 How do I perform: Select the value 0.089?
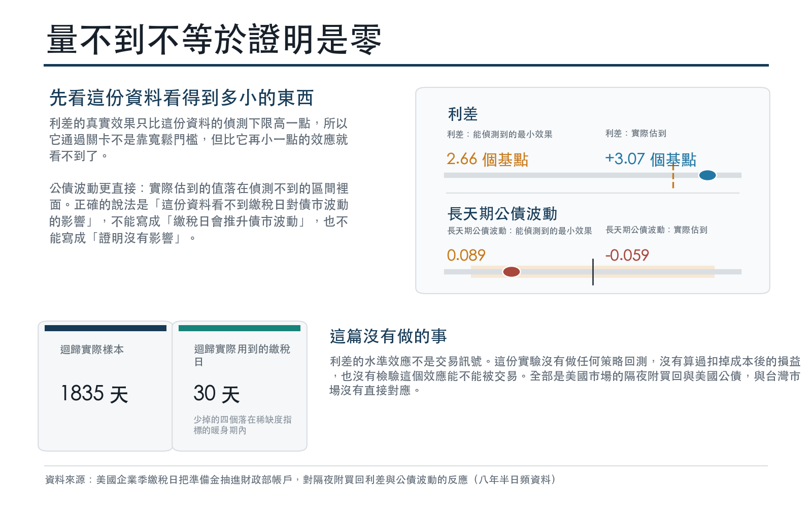[466, 255]
